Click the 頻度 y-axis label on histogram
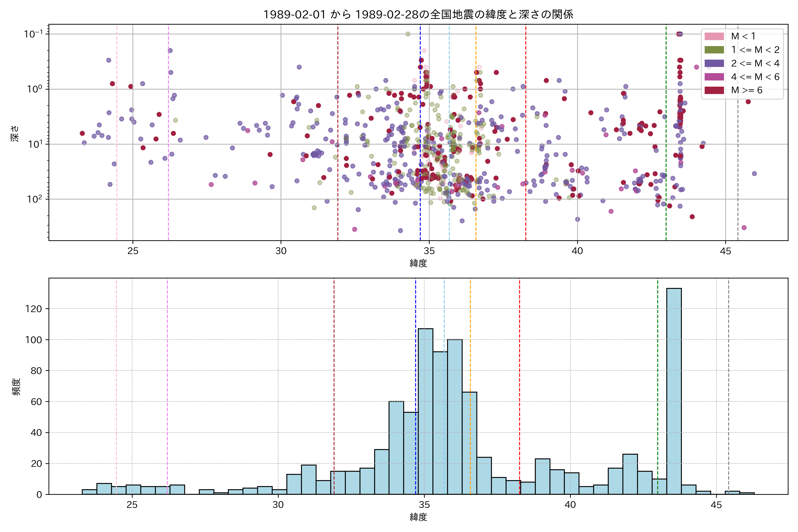The width and height of the screenshot is (798, 532). tap(16, 386)
